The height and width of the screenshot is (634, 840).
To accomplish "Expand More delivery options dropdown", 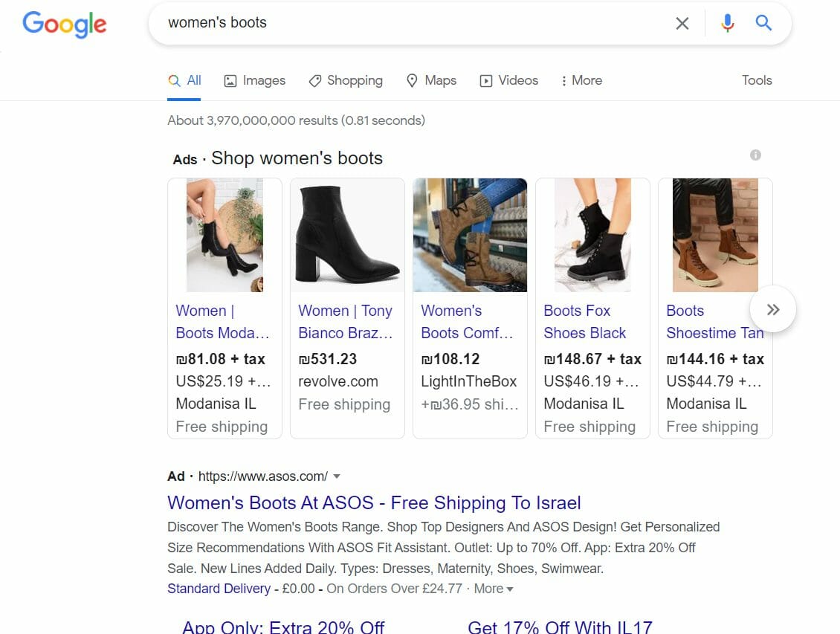I will click(494, 589).
